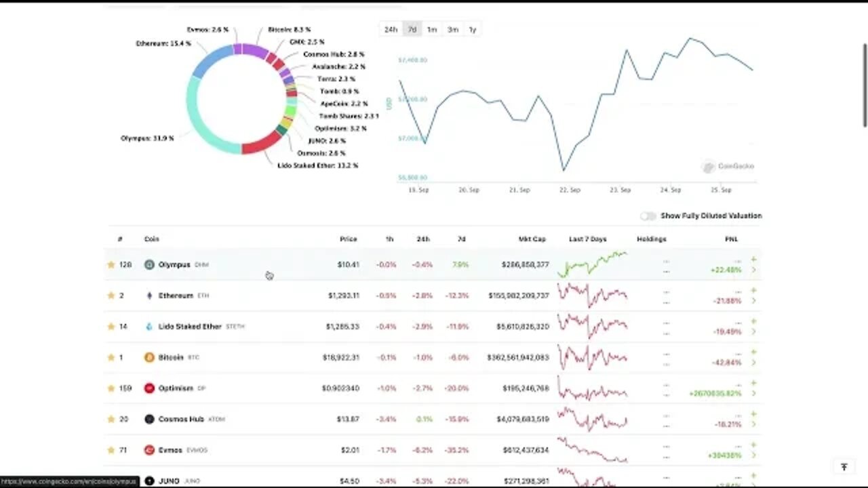Expand Olympus row details chevron
This screenshot has height=488, width=868.
(753, 270)
